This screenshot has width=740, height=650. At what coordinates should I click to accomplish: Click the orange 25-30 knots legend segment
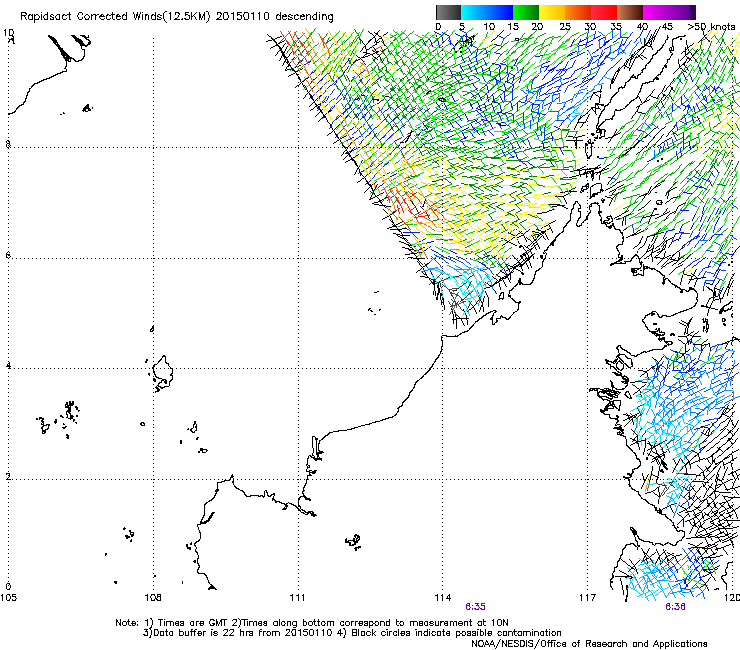click(578, 12)
